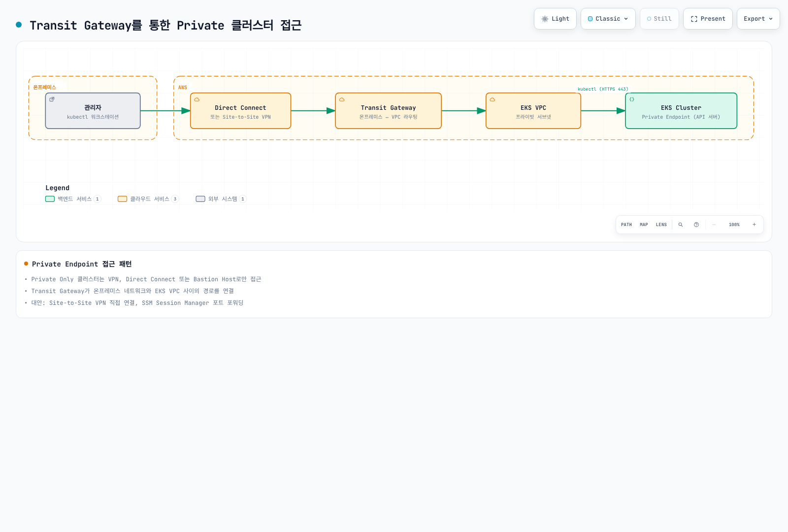
Task: Toggle the 외부 시스템 legend filter
Action: point(221,199)
